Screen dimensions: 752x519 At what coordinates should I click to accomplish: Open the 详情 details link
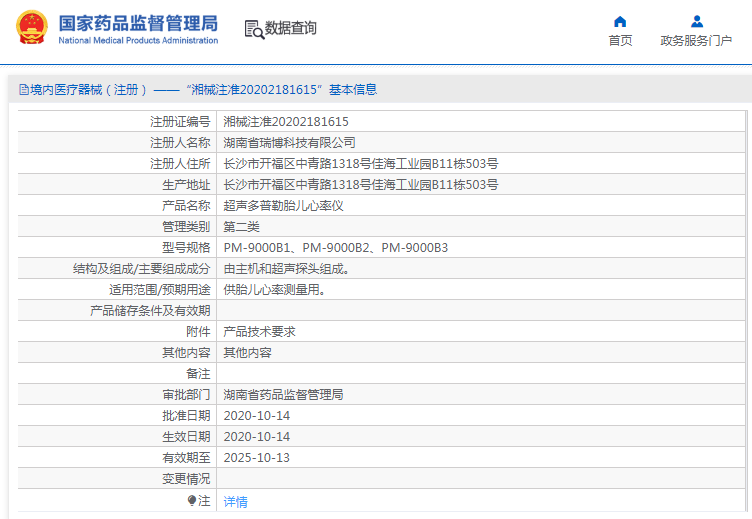click(x=235, y=502)
